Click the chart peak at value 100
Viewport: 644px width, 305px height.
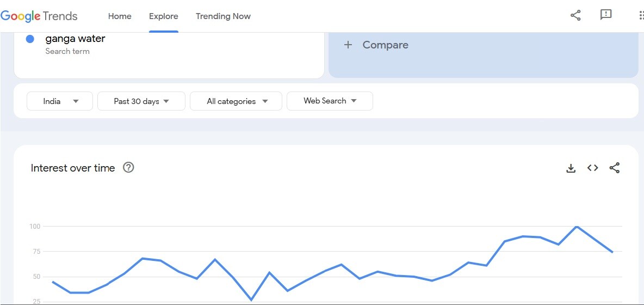point(577,226)
